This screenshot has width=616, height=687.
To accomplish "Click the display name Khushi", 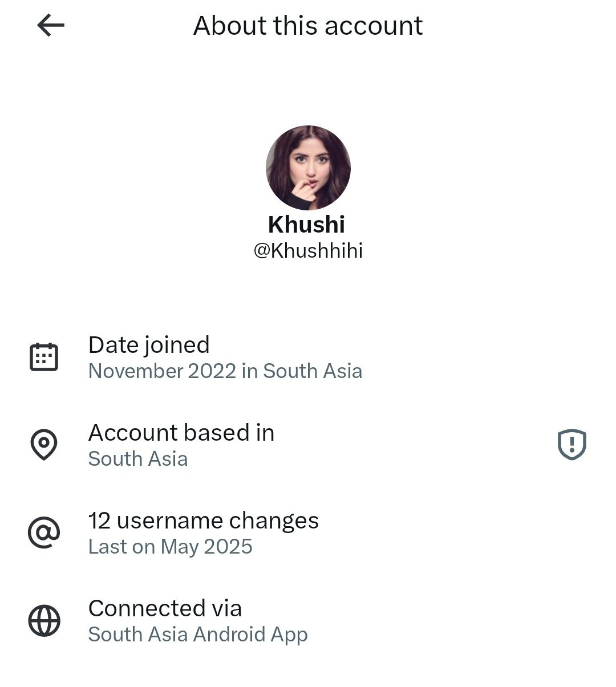I will (307, 225).
